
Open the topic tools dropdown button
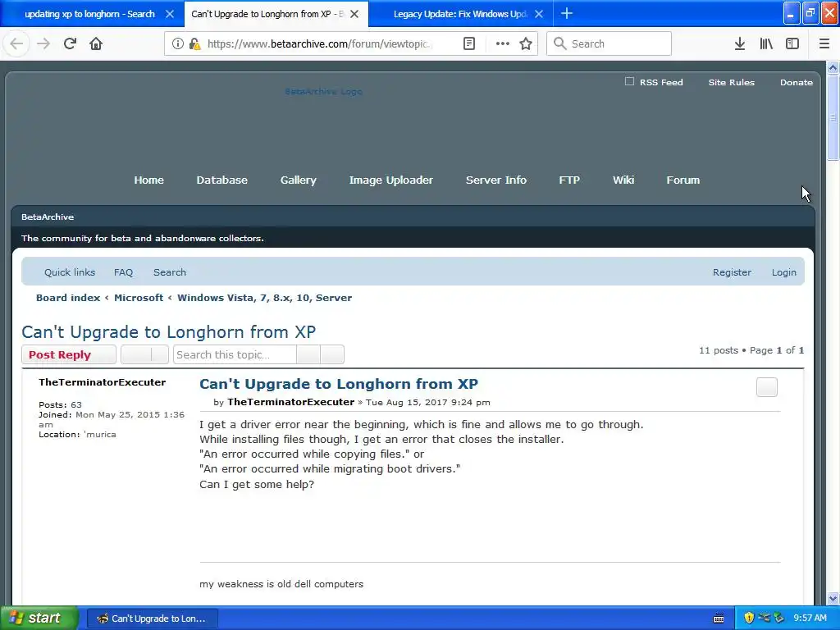pos(144,354)
